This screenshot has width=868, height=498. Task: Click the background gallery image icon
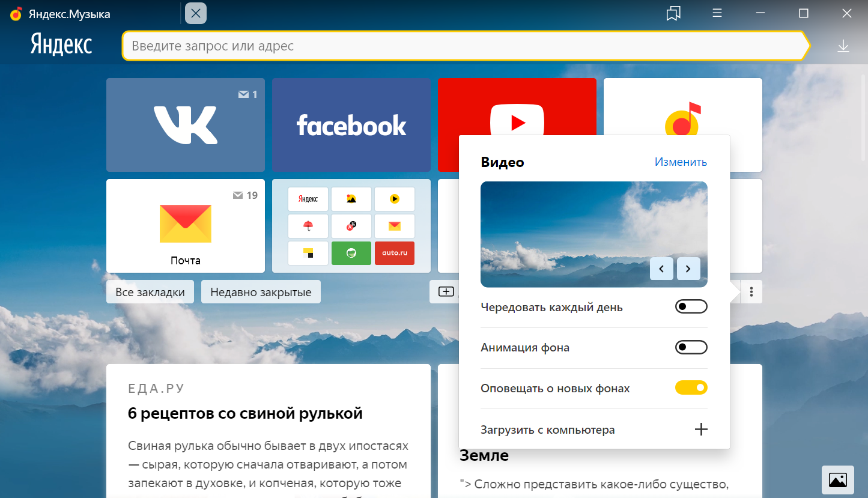[837, 480]
